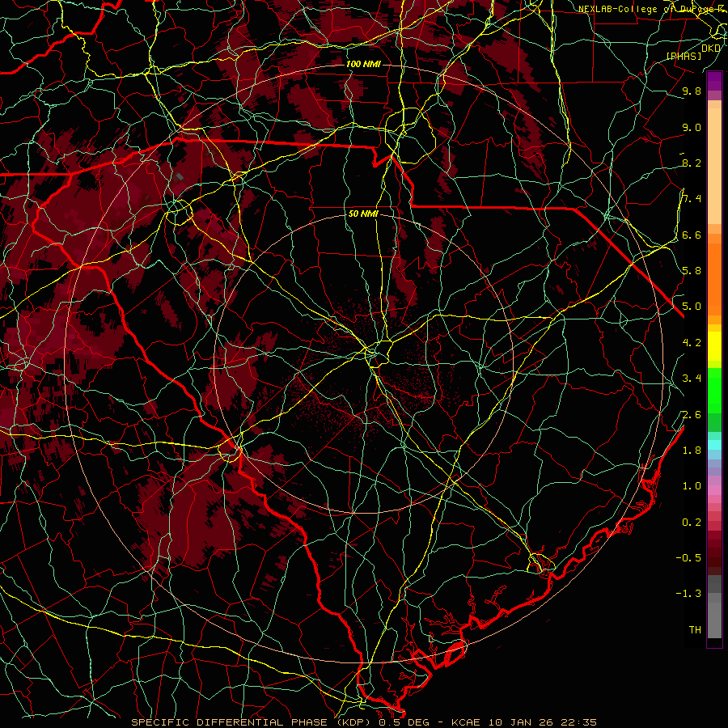Pick the gray segment of the color bar

click(714, 608)
